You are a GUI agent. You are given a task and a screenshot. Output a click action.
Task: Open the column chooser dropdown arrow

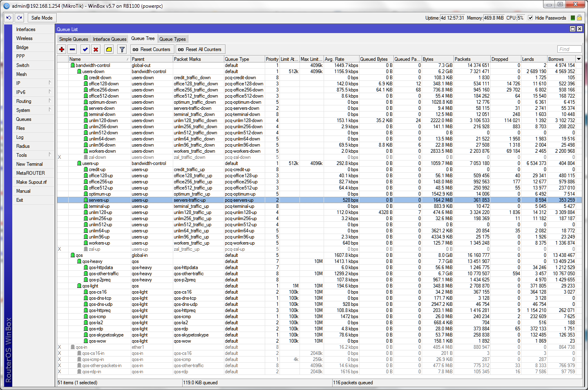(x=579, y=59)
